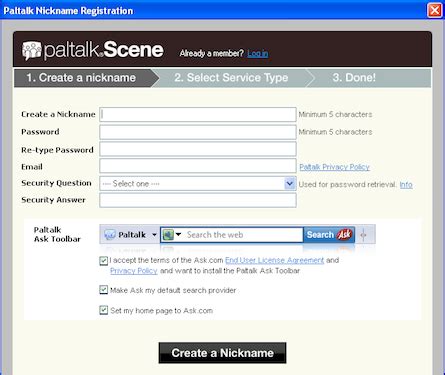Disable Set my home page to Ask.com
This screenshot has width=445, height=375.
(104, 310)
